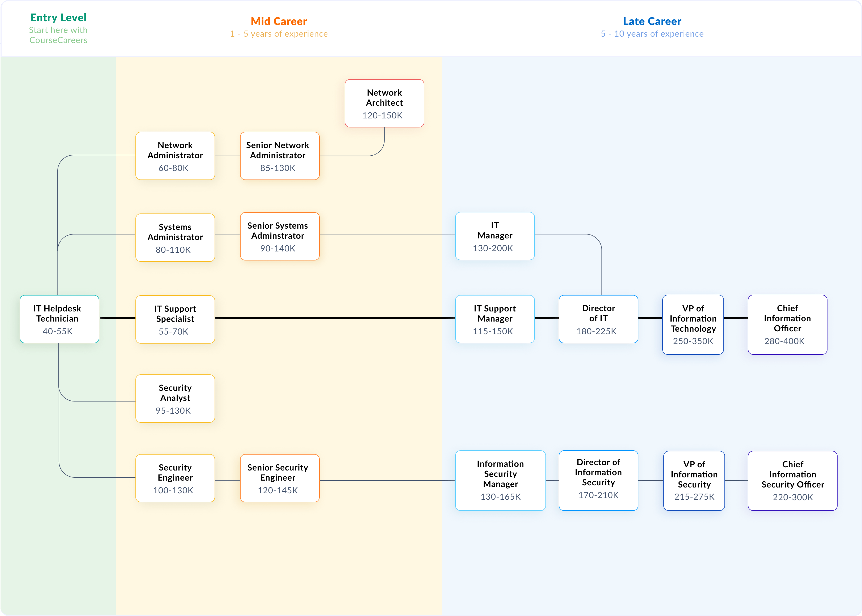This screenshot has width=862, height=616.
Task: Click the 220-300K salary value
Action: [x=793, y=497]
